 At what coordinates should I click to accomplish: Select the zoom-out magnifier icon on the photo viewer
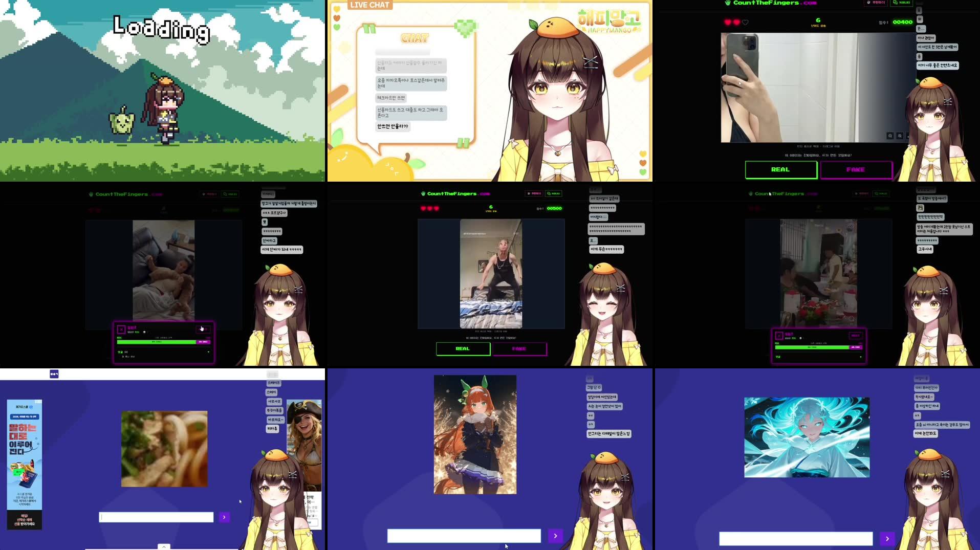pos(900,136)
